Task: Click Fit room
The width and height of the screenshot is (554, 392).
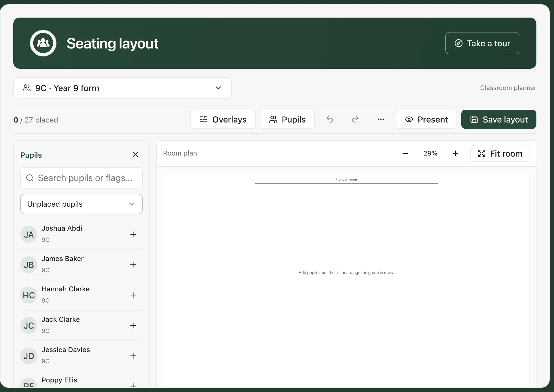Action: click(500, 153)
